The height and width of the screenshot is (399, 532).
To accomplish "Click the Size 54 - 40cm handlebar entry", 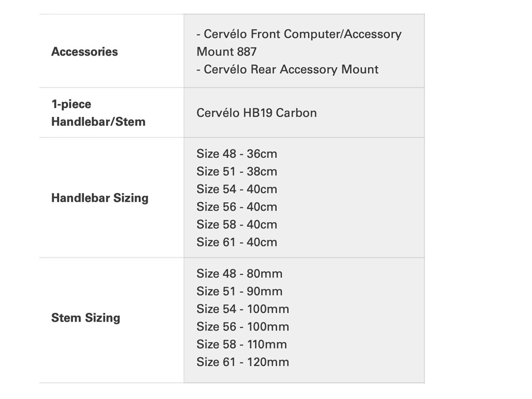I will 237,189.
